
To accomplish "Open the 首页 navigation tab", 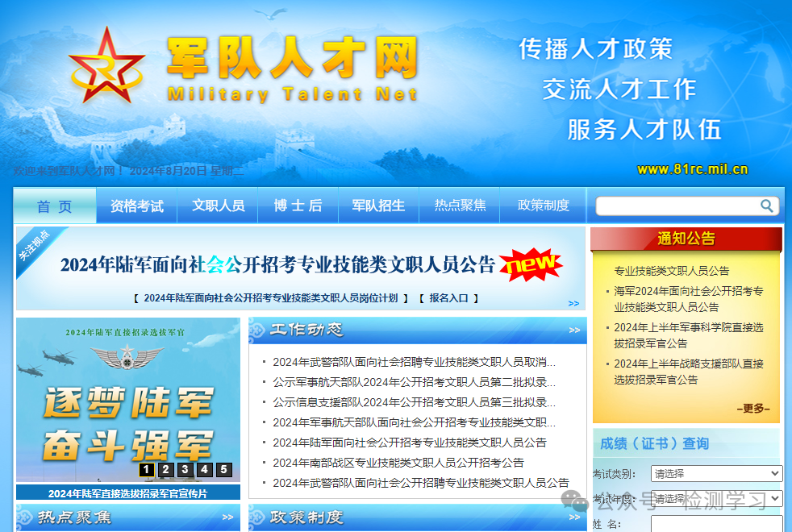I will coord(55,206).
